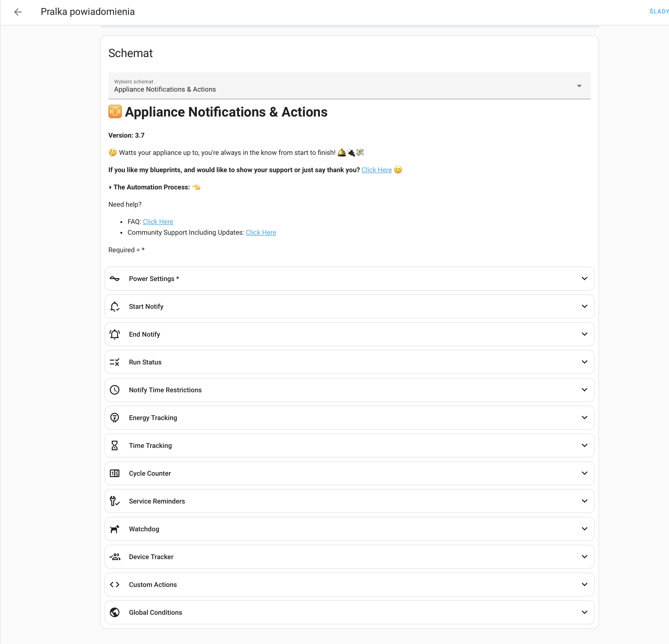Click the Custom Actions code brackets icon
Viewport: 669px width, 644px height.
click(x=115, y=585)
